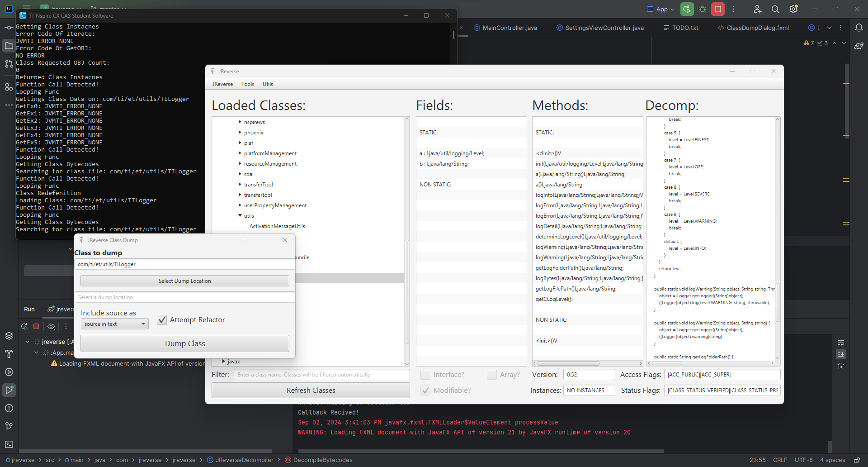Select ActivationMessageUtils in class tree
This screenshot has height=467, width=868.
[277, 226]
